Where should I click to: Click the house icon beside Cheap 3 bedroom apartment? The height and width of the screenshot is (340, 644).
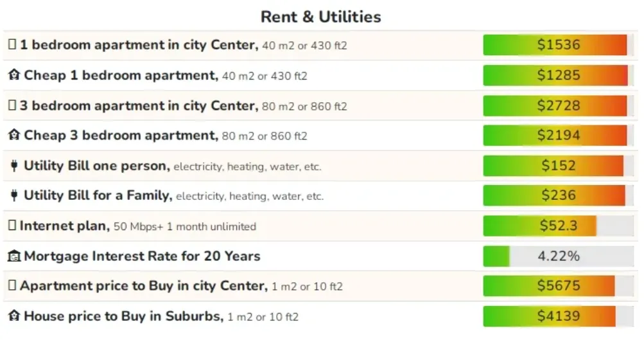click(14, 135)
